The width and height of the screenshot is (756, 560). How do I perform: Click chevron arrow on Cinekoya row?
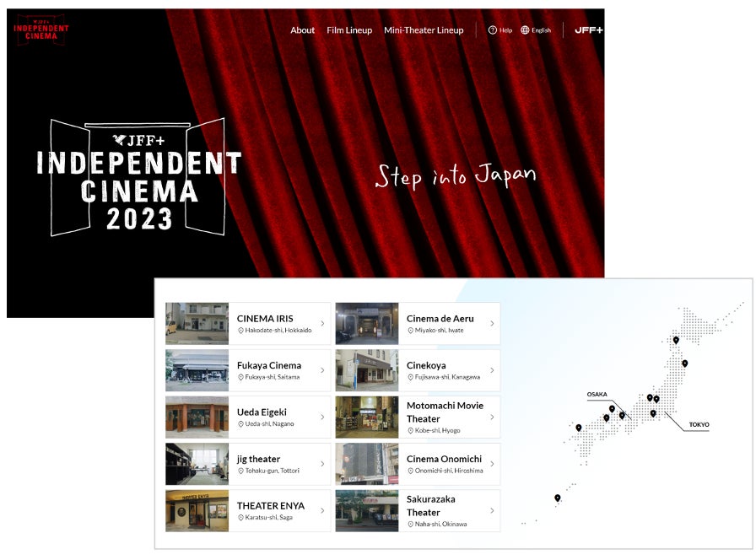pyautogui.click(x=492, y=370)
